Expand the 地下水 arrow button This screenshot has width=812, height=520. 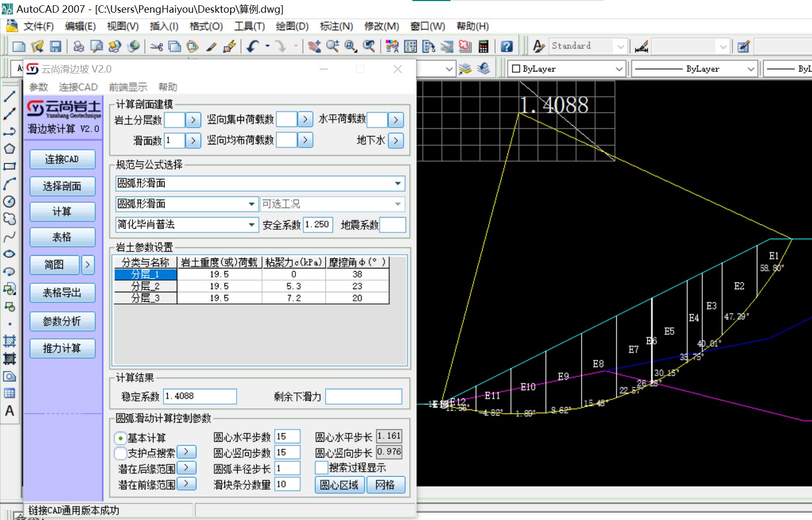coord(396,140)
